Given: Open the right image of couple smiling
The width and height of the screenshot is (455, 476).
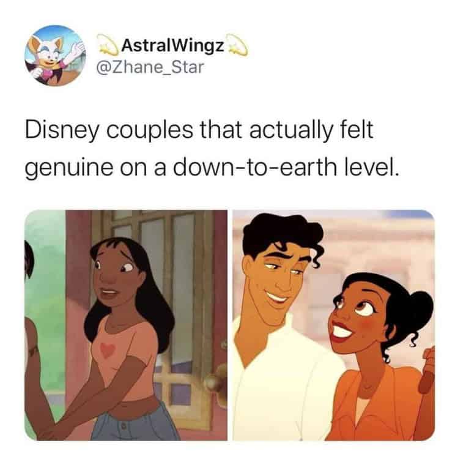Looking at the screenshot, I should (333, 325).
